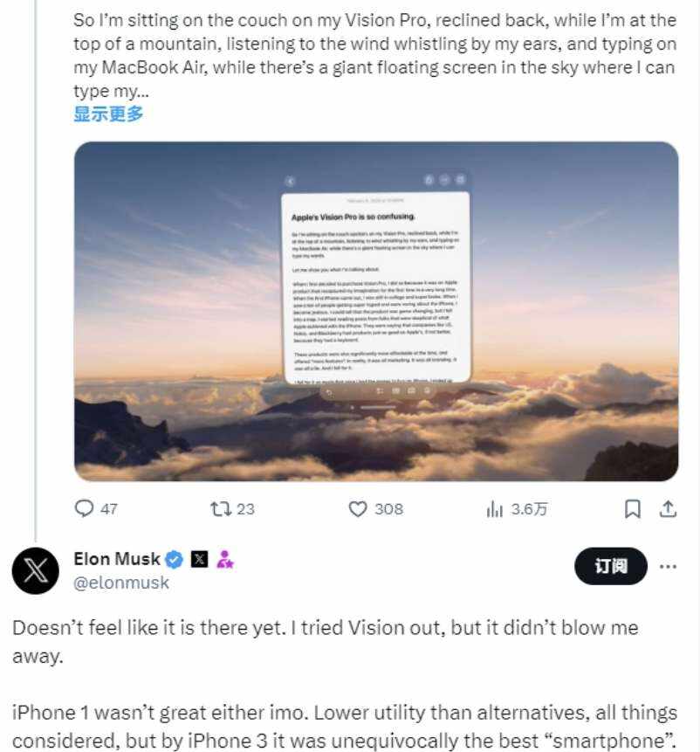The width and height of the screenshot is (700, 752).
Task: Open the @elonmusk handle link
Action: 121,583
